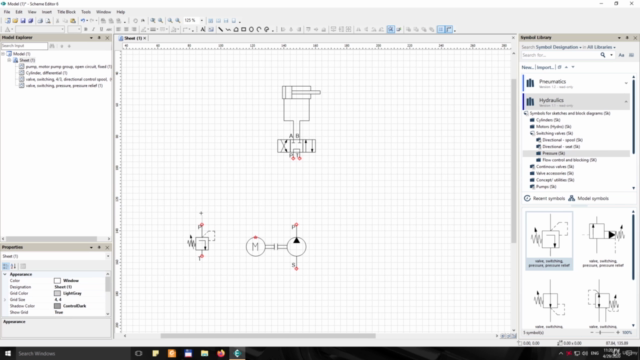Click the Save toolbar icon
This screenshot has height=360, width=640.
pyautogui.click(x=23, y=20)
